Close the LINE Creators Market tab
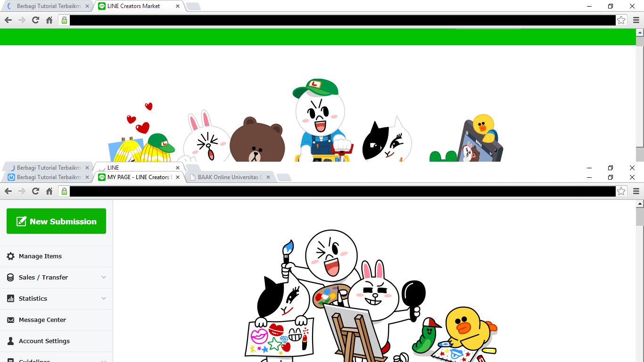 pyautogui.click(x=177, y=6)
